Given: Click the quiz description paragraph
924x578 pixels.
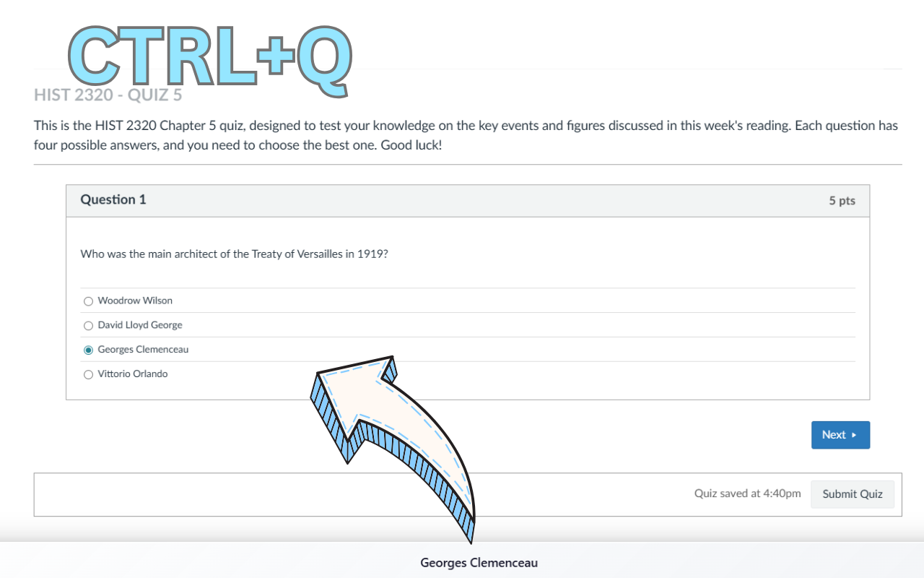Looking at the screenshot, I should click(x=466, y=135).
